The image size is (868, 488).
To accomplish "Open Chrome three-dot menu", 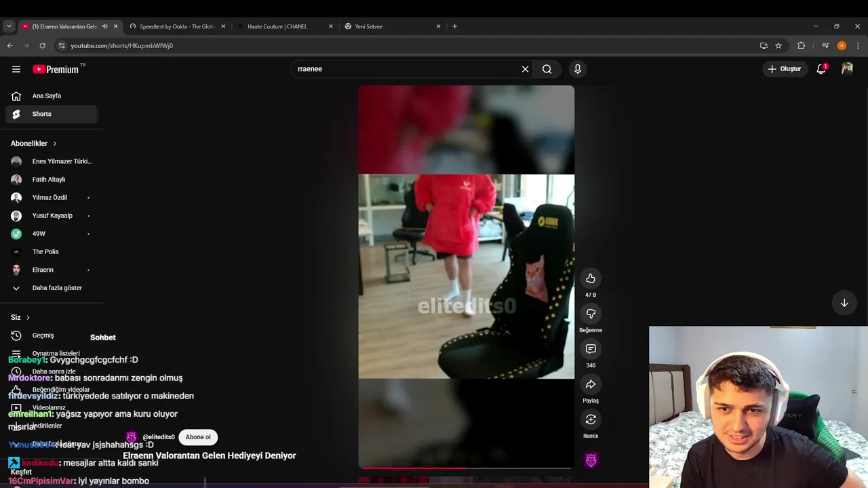I will coord(859,45).
